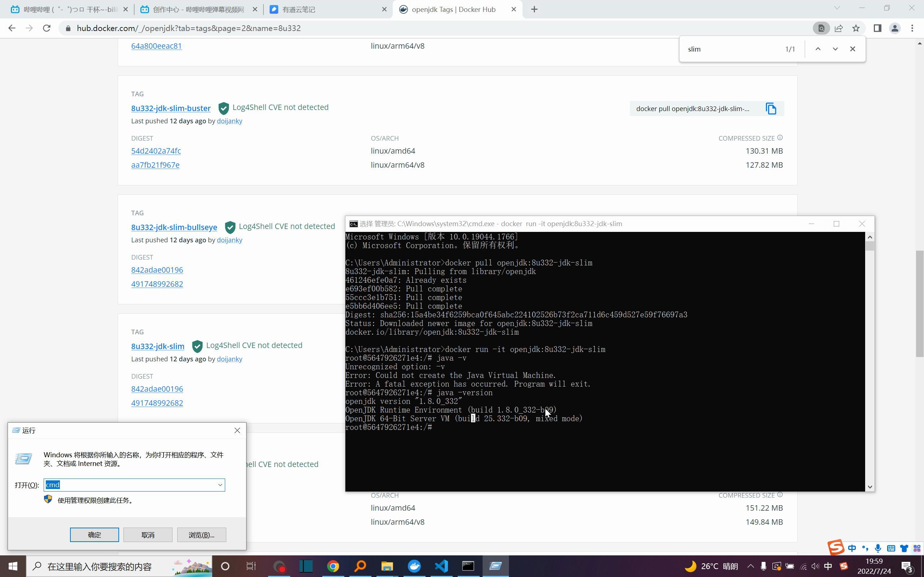Open the Chrome profile avatar icon

pyautogui.click(x=895, y=28)
